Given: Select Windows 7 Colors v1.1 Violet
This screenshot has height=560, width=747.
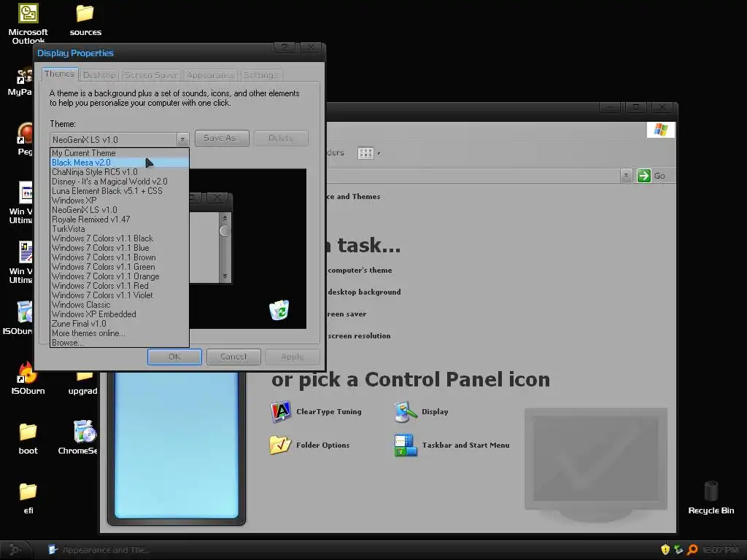Looking at the screenshot, I should coord(120,295).
